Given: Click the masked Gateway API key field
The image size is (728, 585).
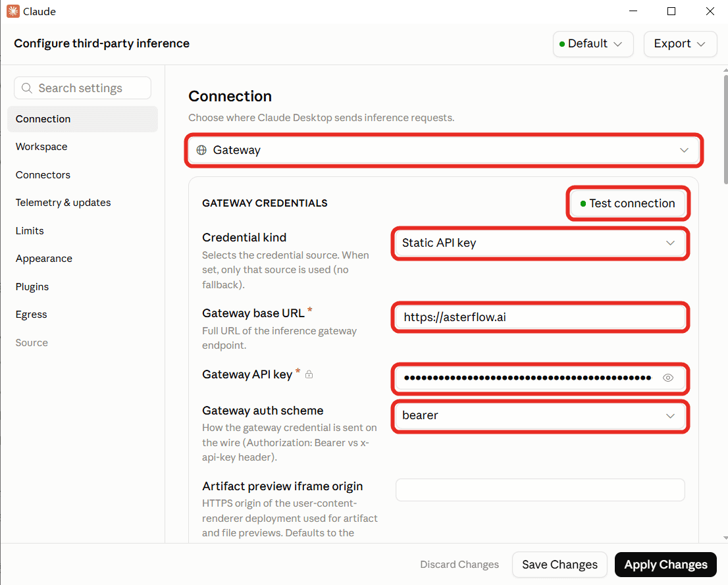Looking at the screenshot, I should [x=540, y=378].
